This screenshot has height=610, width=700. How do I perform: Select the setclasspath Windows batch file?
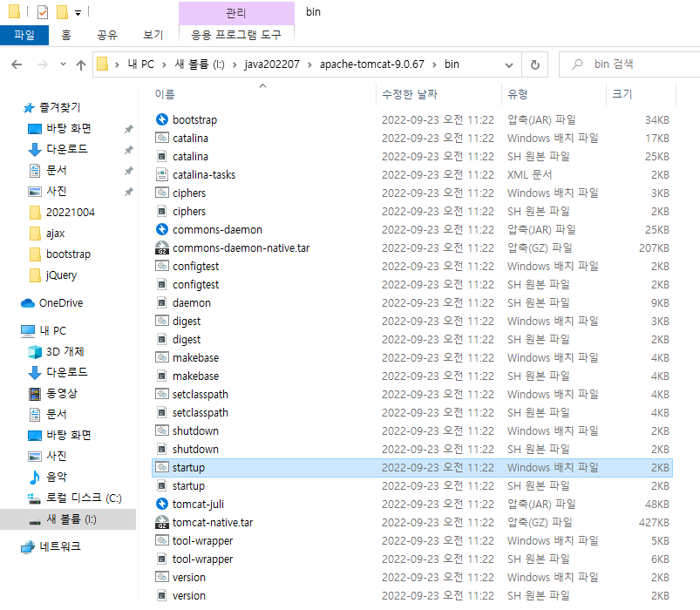coord(412,394)
